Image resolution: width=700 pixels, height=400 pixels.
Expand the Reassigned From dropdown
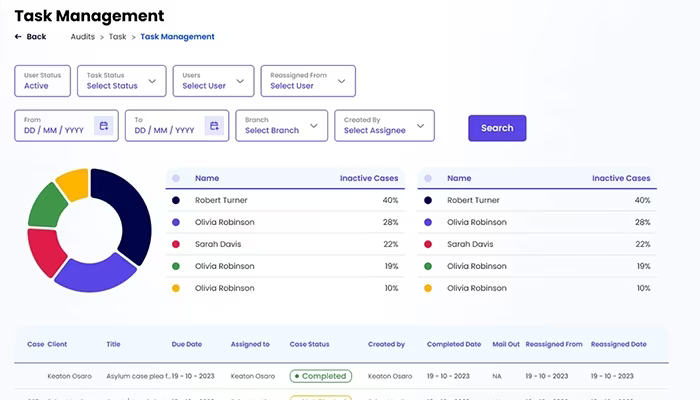[308, 81]
